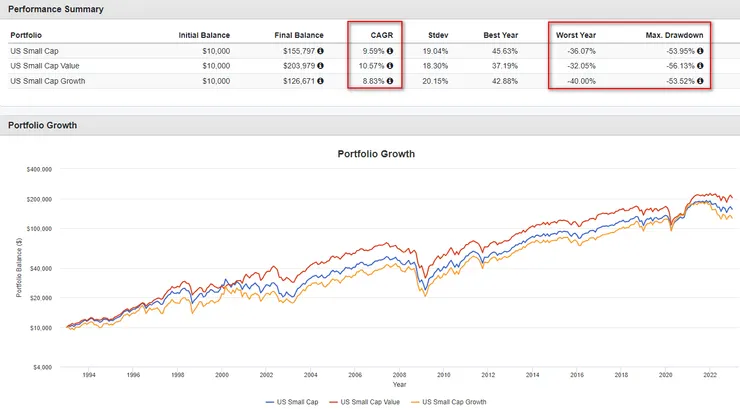Open info icon beside 10.57% CAGR value
Screen dimensions: 740x410
pyautogui.click(x=390, y=64)
